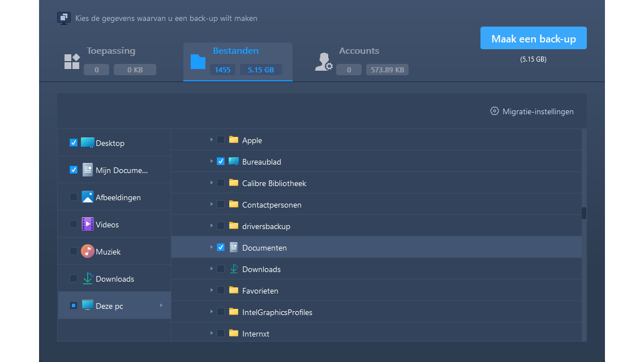The image size is (644, 362).
Task: Click the Apple folder icon
Action: pyautogui.click(x=234, y=140)
